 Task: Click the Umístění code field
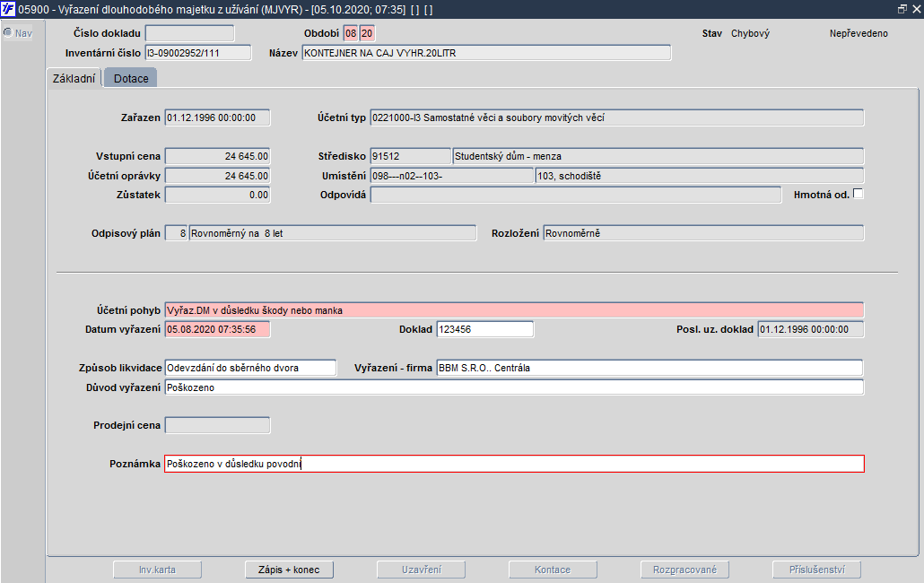pos(451,176)
